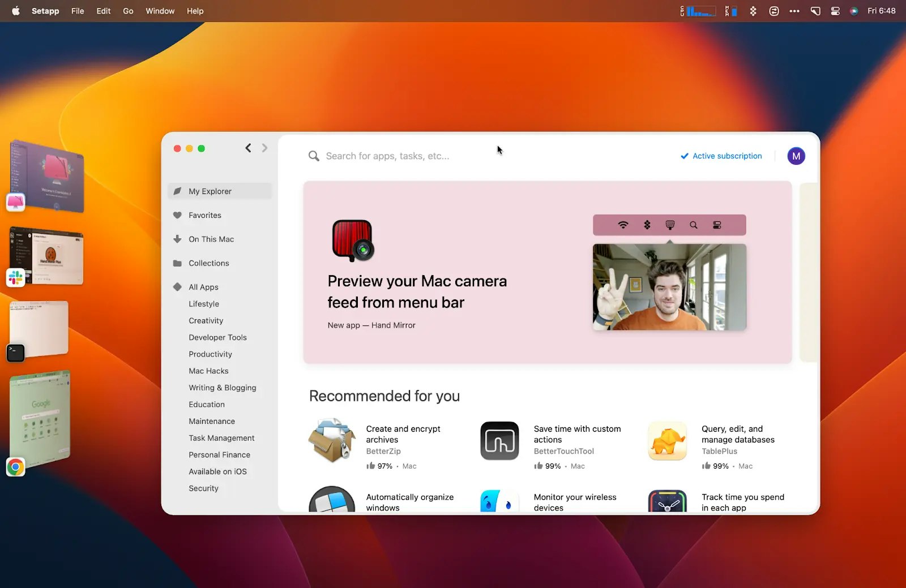Open the Apple menu

(x=16, y=11)
